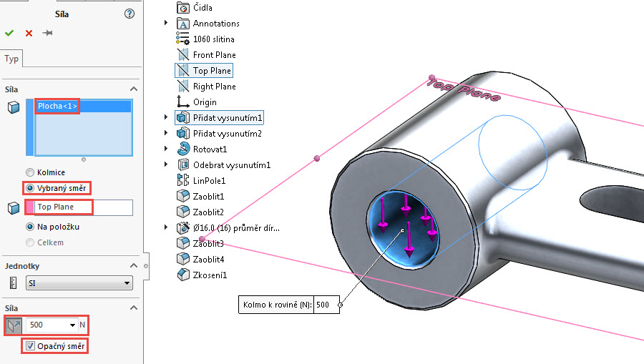This screenshot has width=644, height=364.
Task: Switch to the Typ tab
Action: (12, 59)
